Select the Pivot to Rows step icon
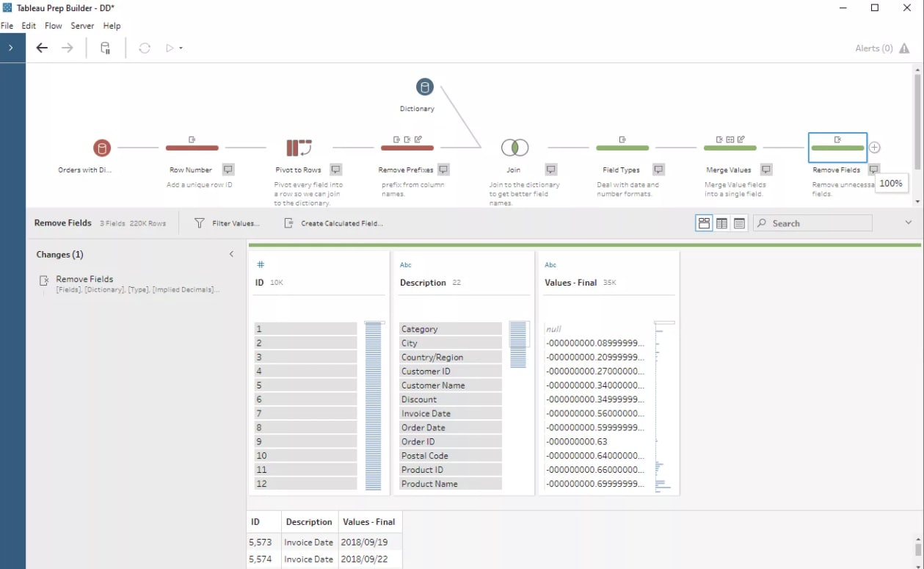 coord(299,148)
